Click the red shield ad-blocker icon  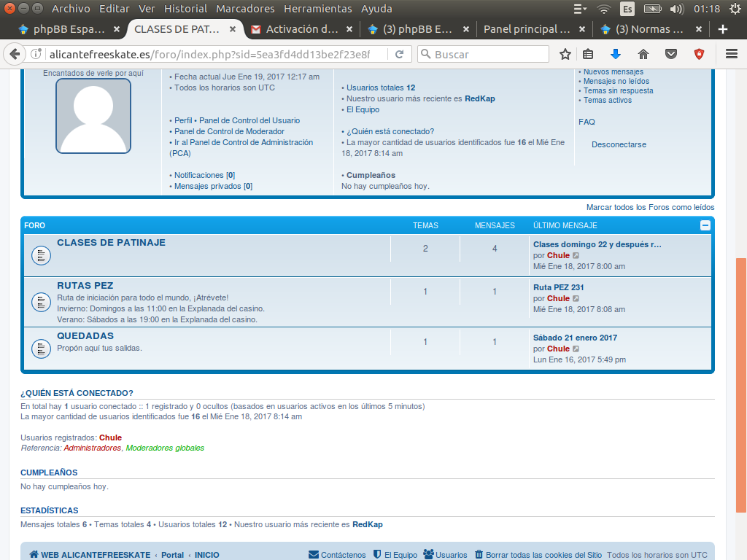click(x=699, y=55)
